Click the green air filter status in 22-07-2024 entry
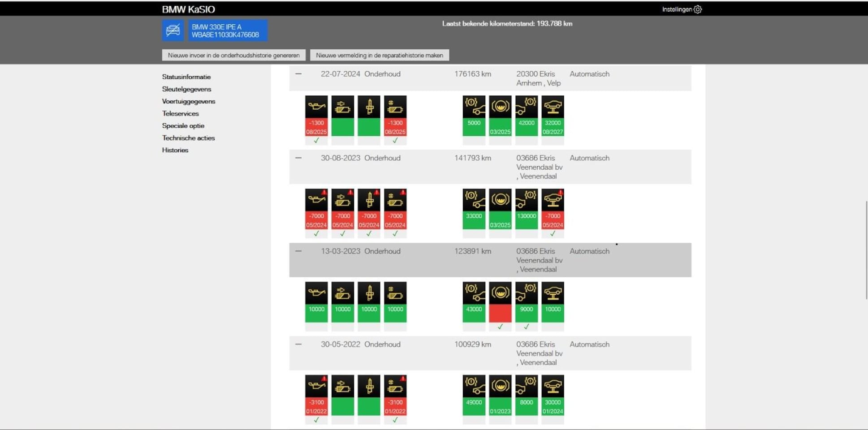This screenshot has height=430, width=868. (343, 127)
